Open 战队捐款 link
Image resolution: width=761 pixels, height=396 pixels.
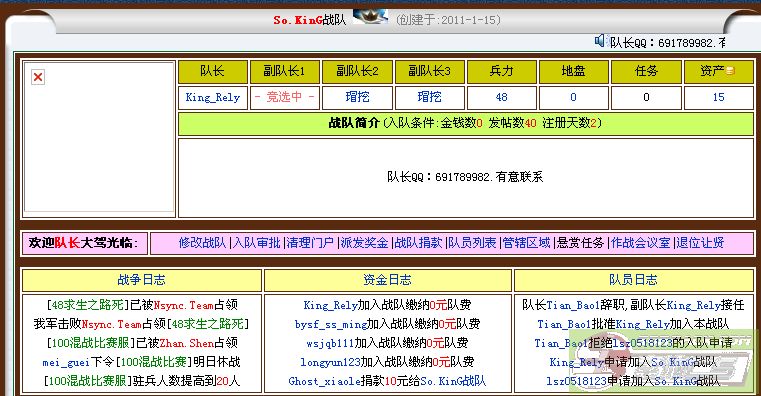pyautogui.click(x=418, y=243)
